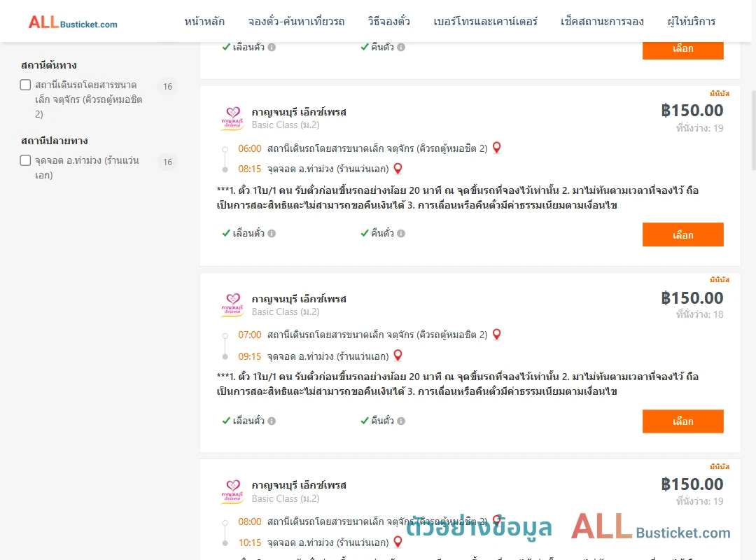Open map pin for 07:00 departure station
The image size is (756, 560).
[496, 335]
